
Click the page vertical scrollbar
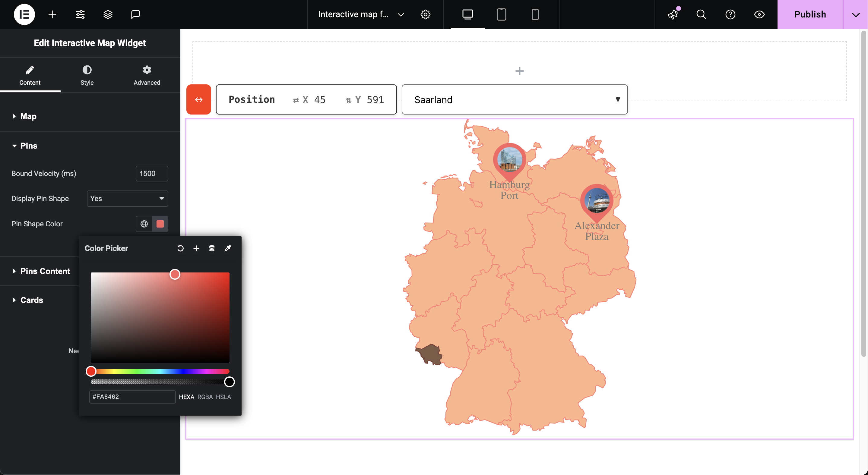pos(863,193)
